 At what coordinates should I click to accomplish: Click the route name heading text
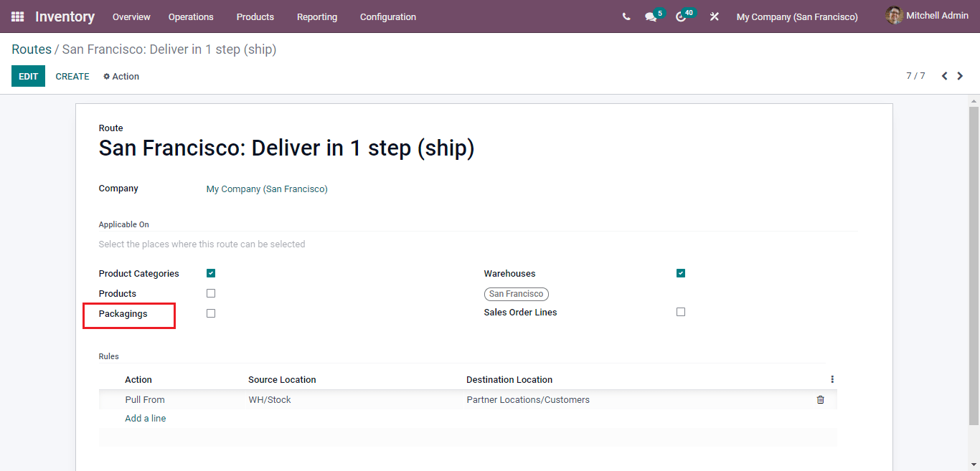286,148
